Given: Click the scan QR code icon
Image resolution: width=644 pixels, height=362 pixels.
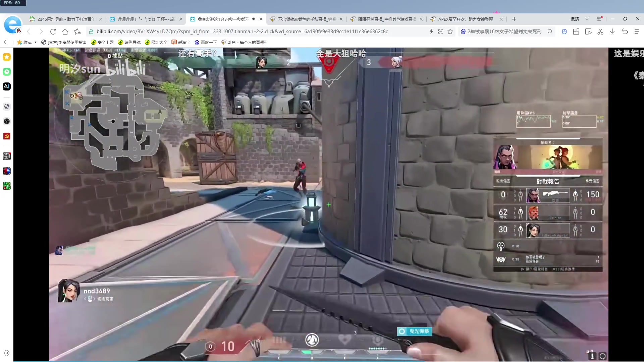Looking at the screenshot, I should [x=441, y=32].
